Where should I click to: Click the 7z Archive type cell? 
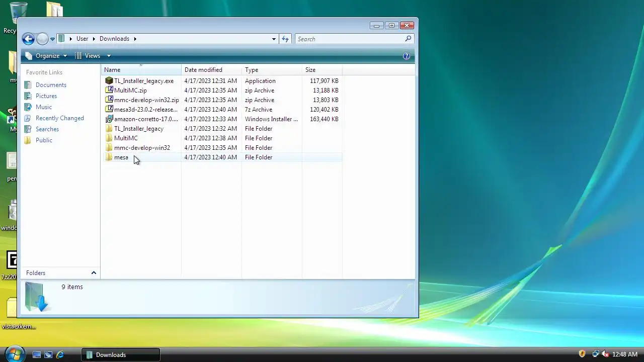click(x=259, y=110)
